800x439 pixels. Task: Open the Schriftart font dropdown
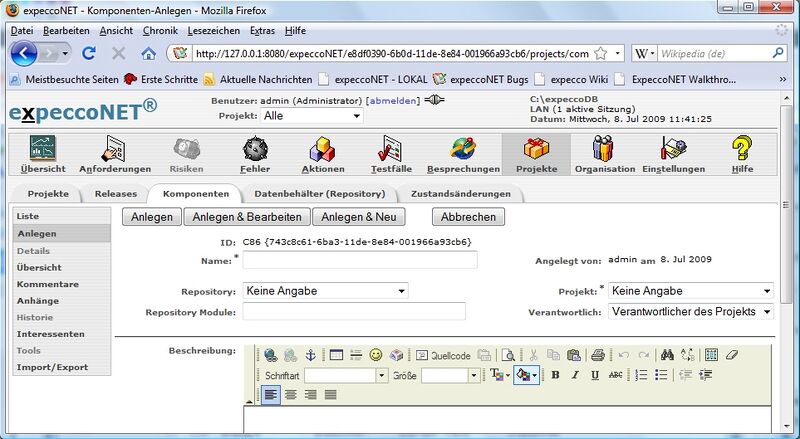[x=346, y=376]
